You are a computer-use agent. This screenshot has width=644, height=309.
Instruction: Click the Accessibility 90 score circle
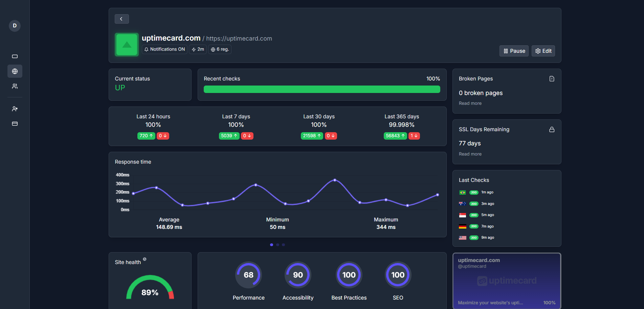(x=298, y=275)
